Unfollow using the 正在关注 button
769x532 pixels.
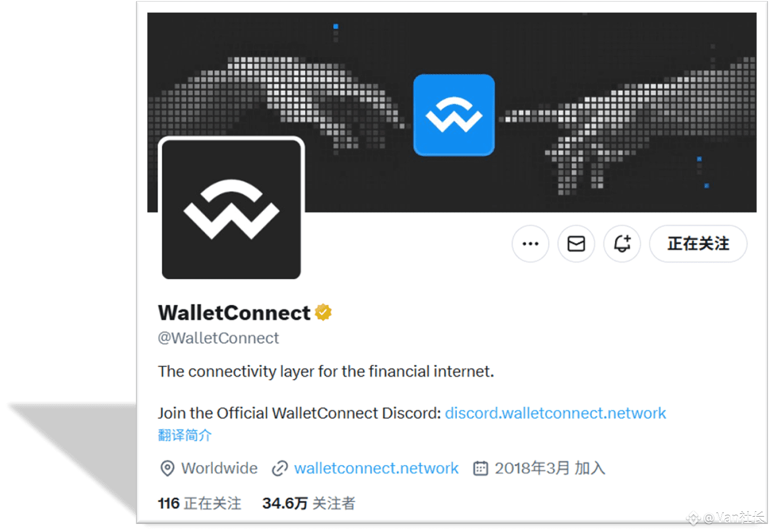tap(698, 244)
